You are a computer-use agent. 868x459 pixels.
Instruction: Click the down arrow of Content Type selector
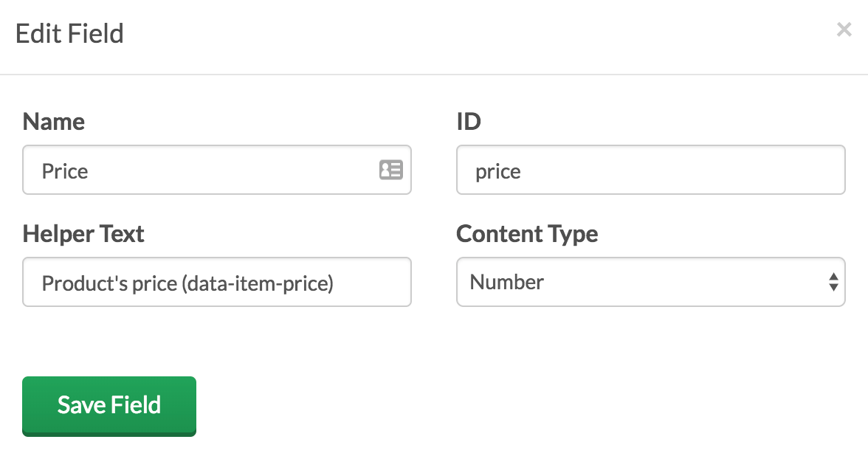click(833, 287)
